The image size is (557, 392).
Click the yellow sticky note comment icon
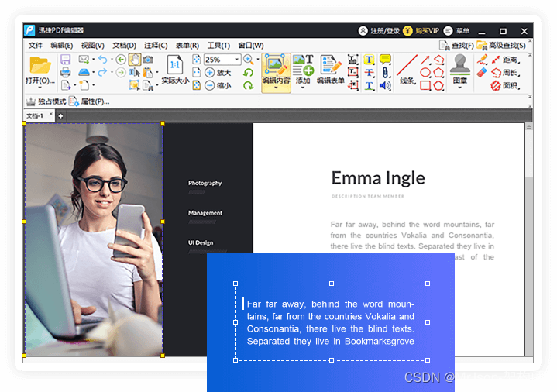(385, 60)
